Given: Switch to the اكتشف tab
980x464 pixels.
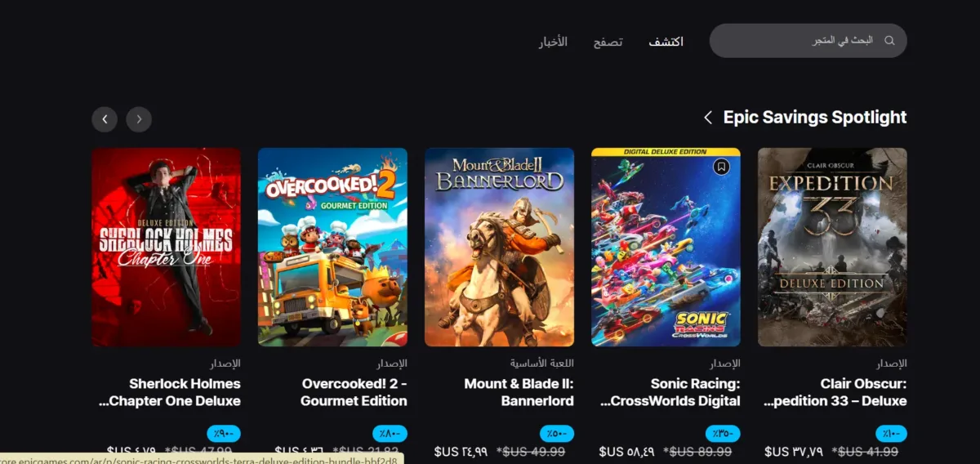Looking at the screenshot, I should 666,42.
